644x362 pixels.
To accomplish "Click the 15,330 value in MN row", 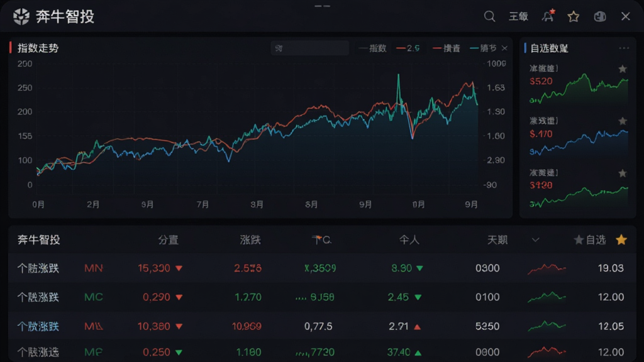I will click(x=154, y=268).
